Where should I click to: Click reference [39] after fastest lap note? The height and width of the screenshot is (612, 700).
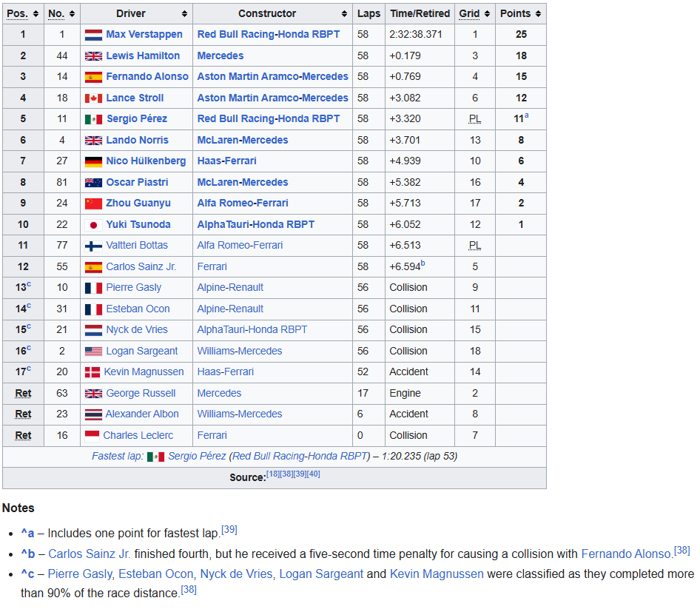click(x=229, y=530)
